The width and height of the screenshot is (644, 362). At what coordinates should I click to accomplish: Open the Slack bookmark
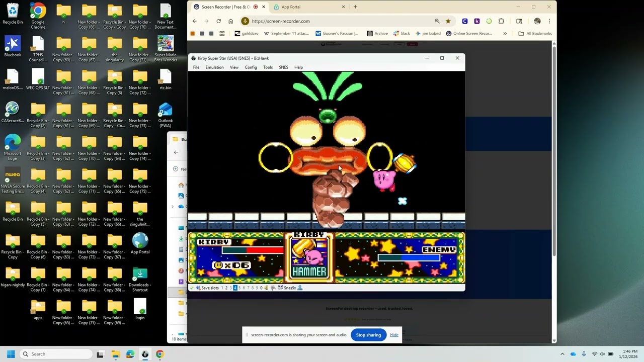point(401,34)
